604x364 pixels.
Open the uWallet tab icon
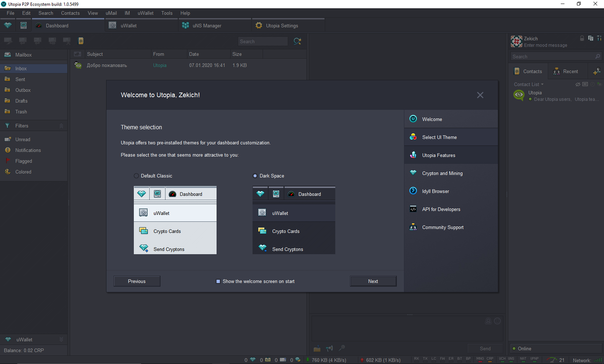(112, 25)
